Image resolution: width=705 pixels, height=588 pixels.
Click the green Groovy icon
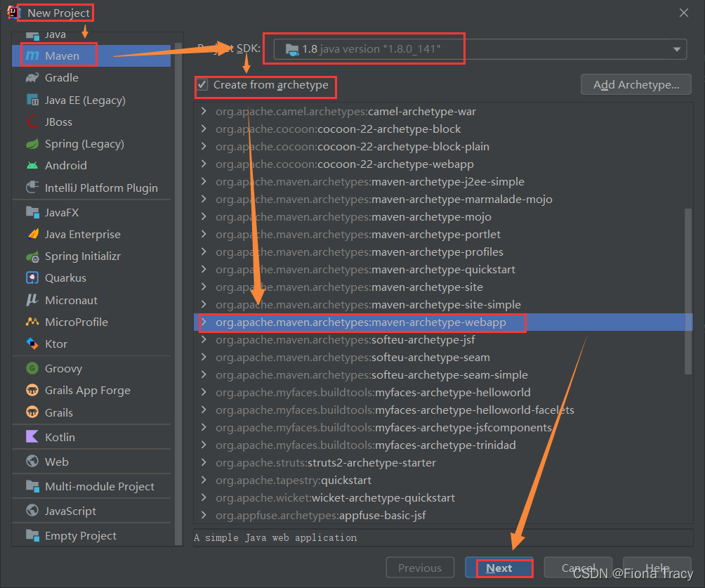(32, 368)
